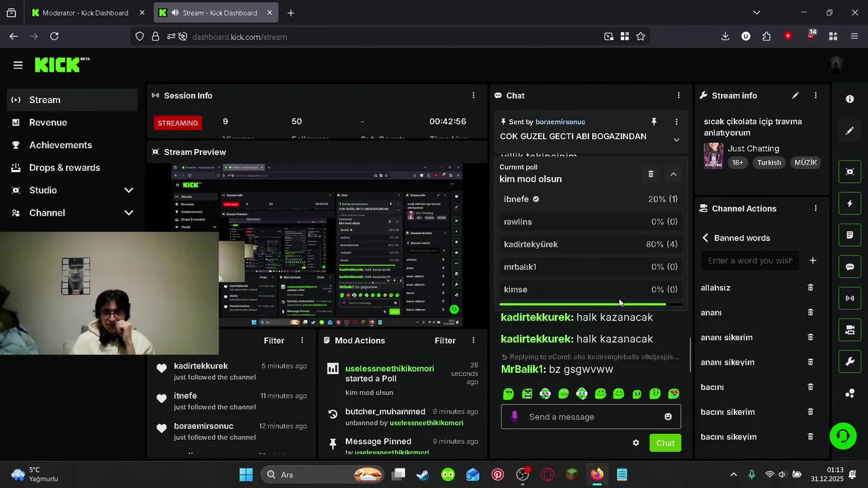Open Session Info three-dot options
The height and width of the screenshot is (488, 868).
[x=473, y=96]
